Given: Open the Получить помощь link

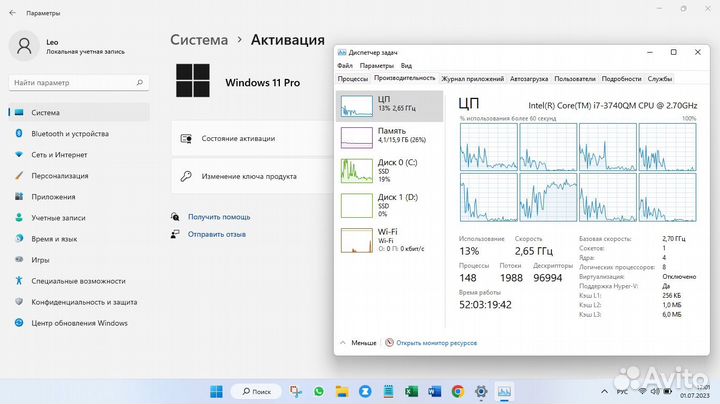Looking at the screenshot, I should [219, 217].
